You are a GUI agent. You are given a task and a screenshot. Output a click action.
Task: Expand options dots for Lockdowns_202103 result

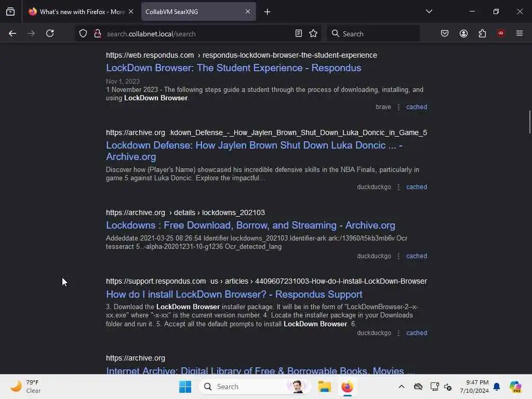point(398,256)
